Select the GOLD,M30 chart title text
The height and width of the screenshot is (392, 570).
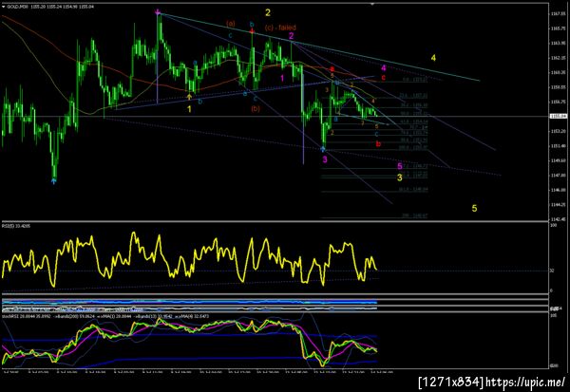(x=18, y=7)
